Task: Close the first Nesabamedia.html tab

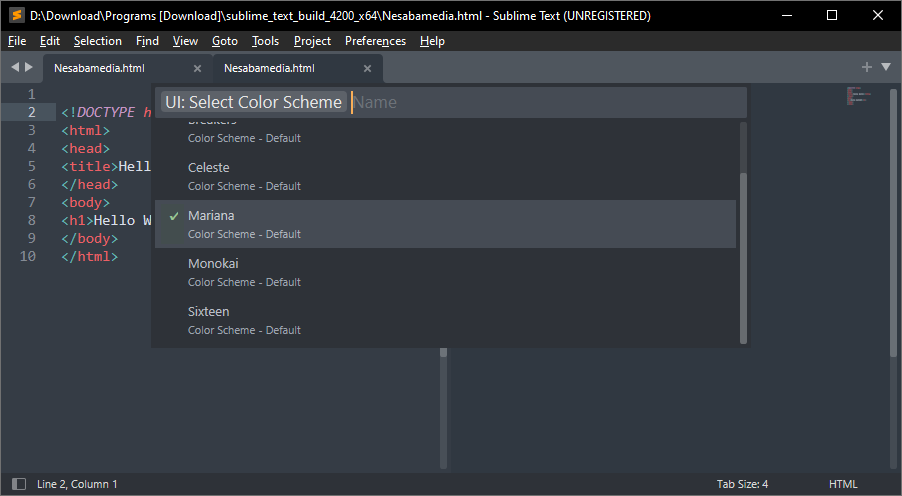Action: coord(197,68)
